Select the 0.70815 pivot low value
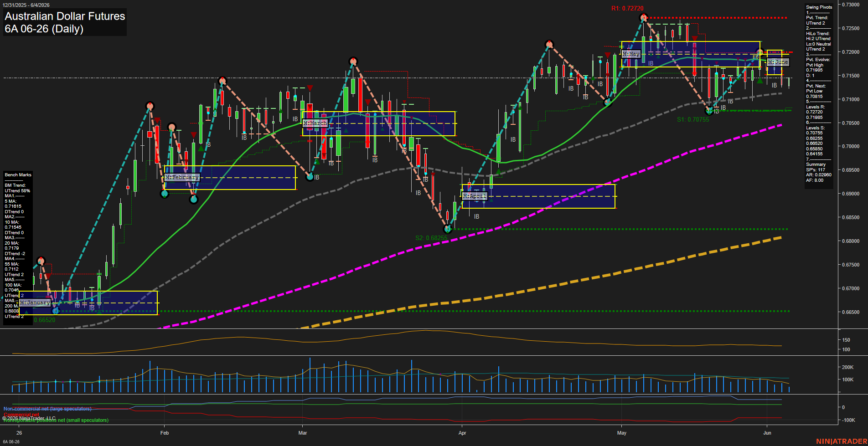868x446 pixels. (814, 97)
